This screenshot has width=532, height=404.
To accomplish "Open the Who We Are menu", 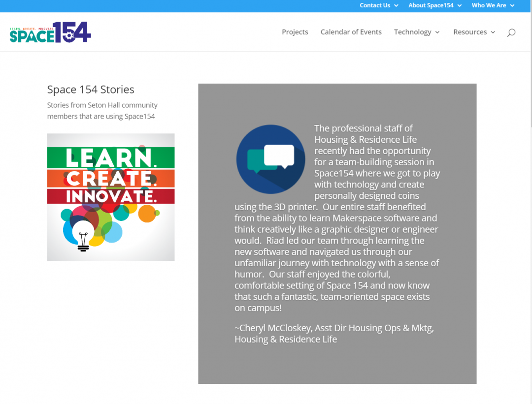I will [x=489, y=5].
